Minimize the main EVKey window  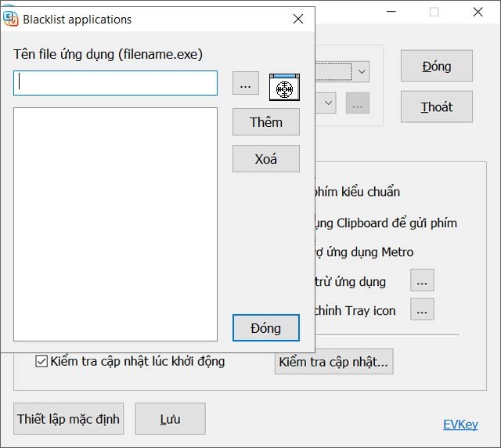point(391,12)
